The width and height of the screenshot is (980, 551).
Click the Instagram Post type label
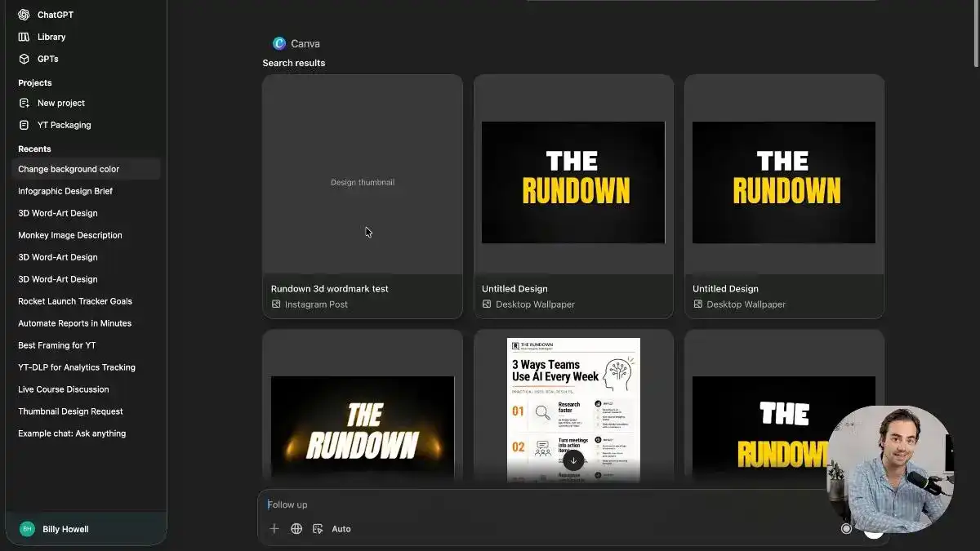pos(316,304)
